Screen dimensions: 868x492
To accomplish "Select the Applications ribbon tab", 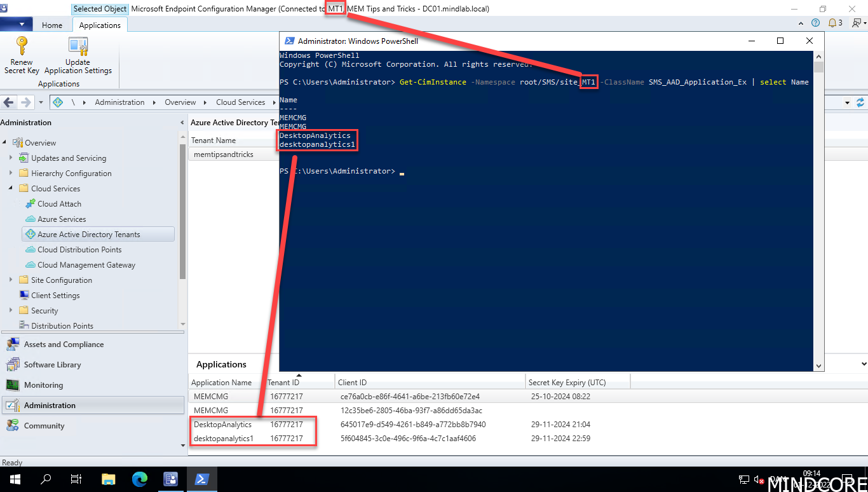I will (100, 25).
